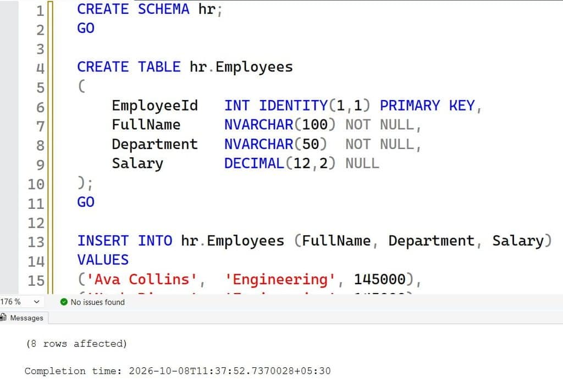Click the 145000 salary value on line 15
This screenshot has height=392, width=563.
[380, 279]
